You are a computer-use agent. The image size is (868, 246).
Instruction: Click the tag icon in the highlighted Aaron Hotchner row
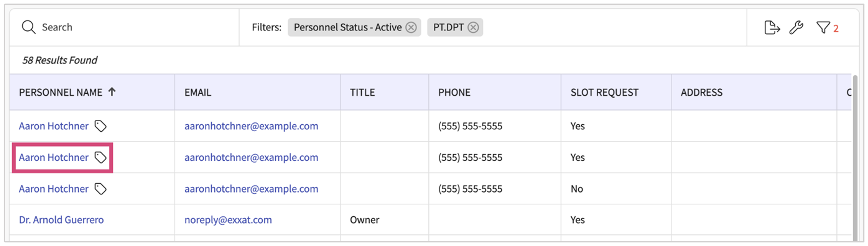point(100,157)
